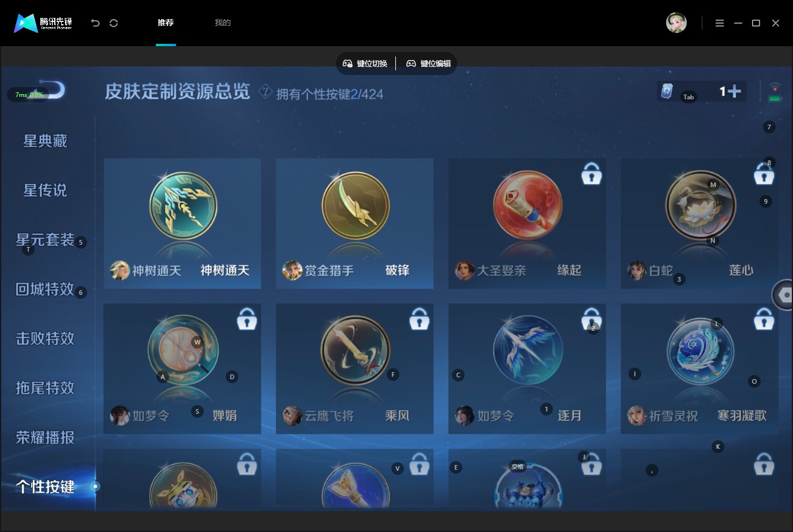Select the 个性按键 category

click(45, 487)
